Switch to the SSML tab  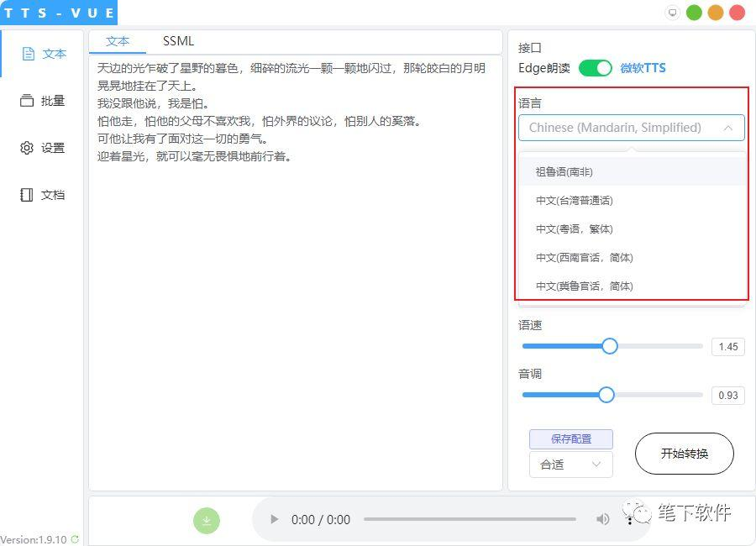178,41
